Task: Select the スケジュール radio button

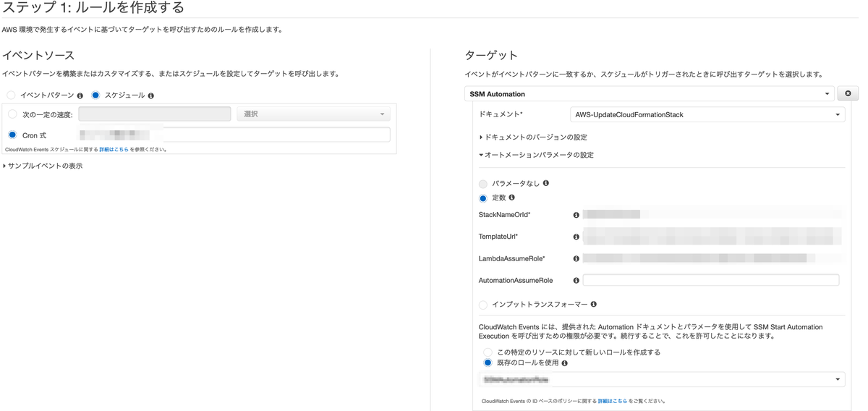Action: (x=95, y=95)
